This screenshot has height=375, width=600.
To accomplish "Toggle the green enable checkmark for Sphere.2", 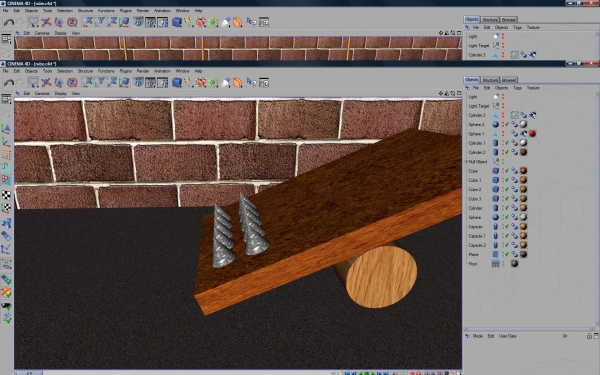I will [507, 124].
